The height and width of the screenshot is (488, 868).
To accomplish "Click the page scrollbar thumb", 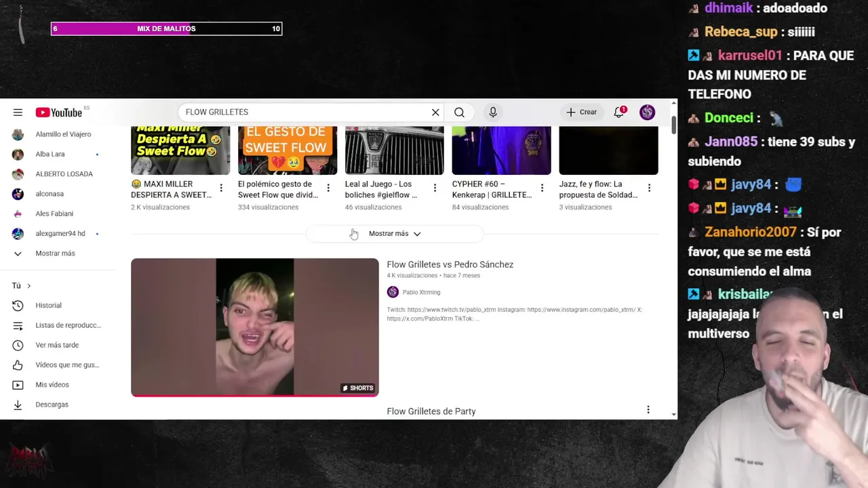I will click(673, 125).
